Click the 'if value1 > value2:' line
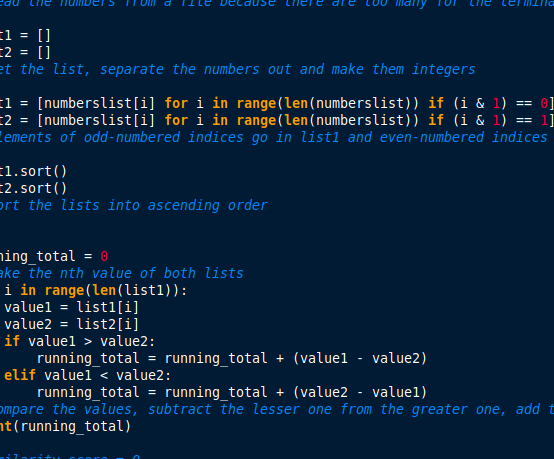554x459 pixels. [79, 341]
